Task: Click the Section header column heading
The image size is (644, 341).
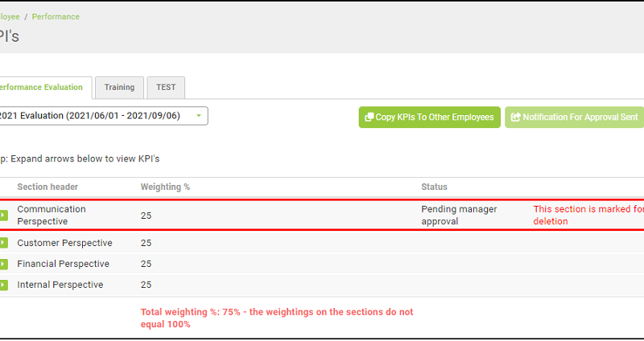Action: click(x=47, y=187)
